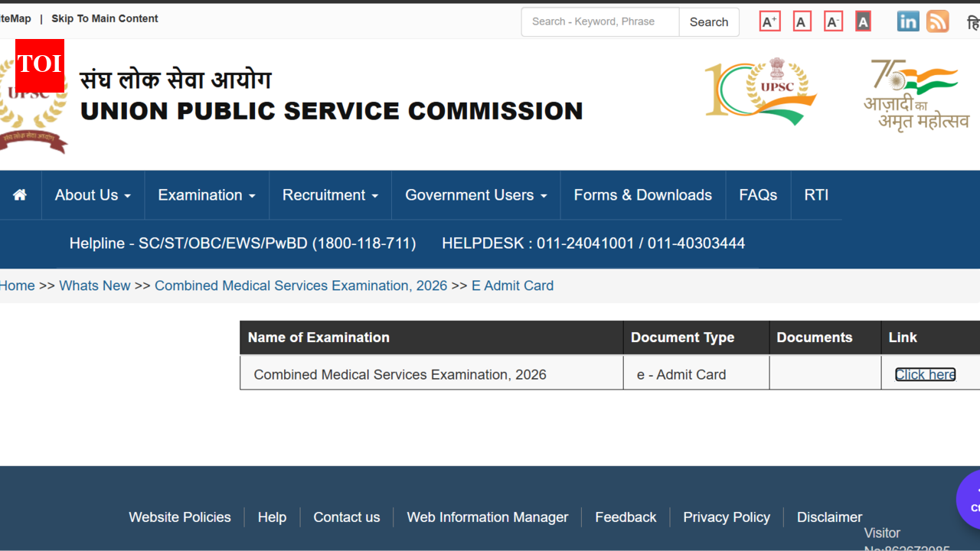
Task: Open Whats New breadcrumb link
Action: coord(95,285)
